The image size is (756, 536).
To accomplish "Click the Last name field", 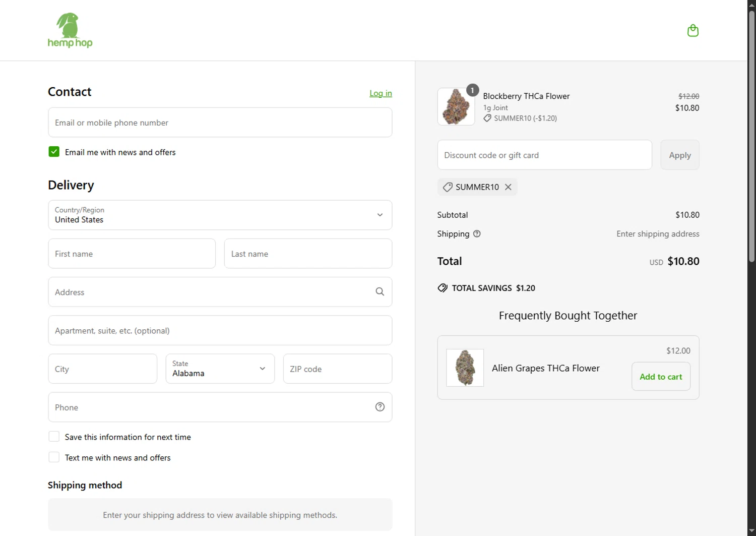I will pyautogui.click(x=308, y=254).
